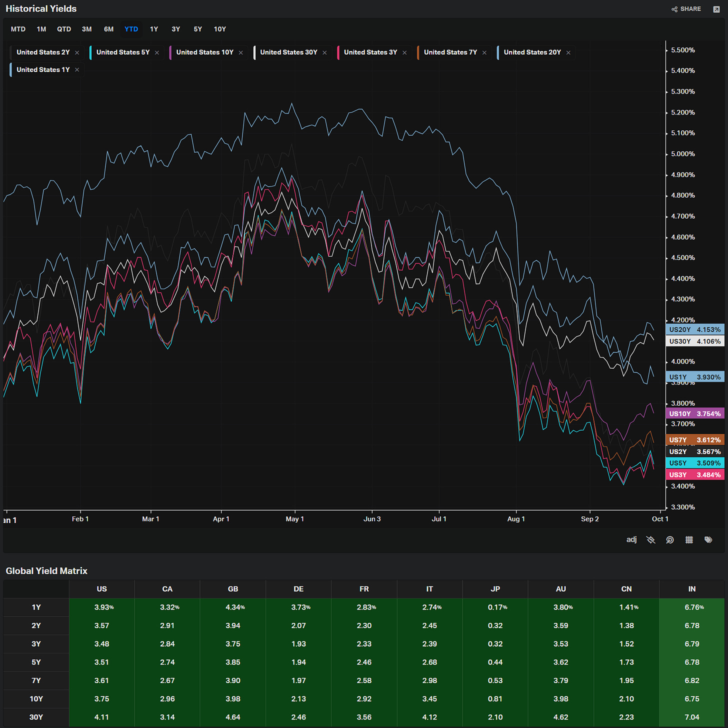Click the FR 5Y cell 2.46
The image size is (728, 728).
click(x=364, y=662)
